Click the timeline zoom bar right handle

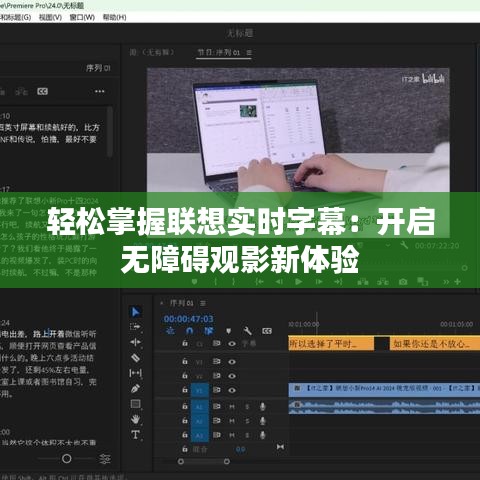[x=227, y=461]
